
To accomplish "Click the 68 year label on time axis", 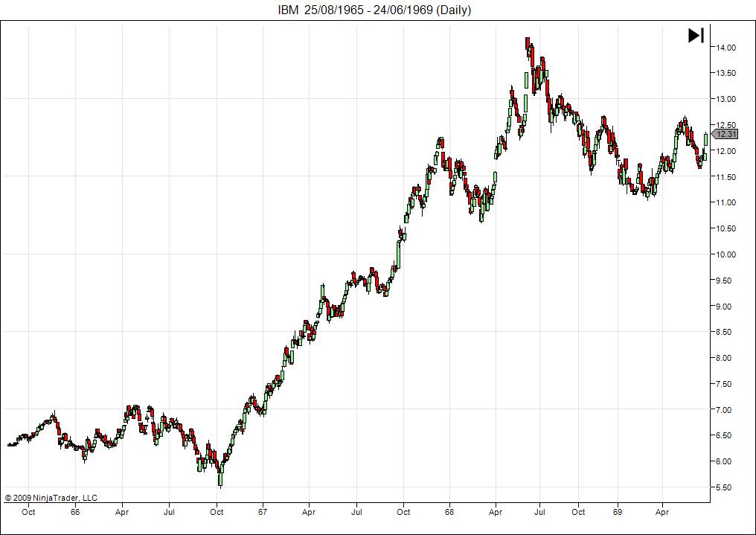I will coord(449,513).
